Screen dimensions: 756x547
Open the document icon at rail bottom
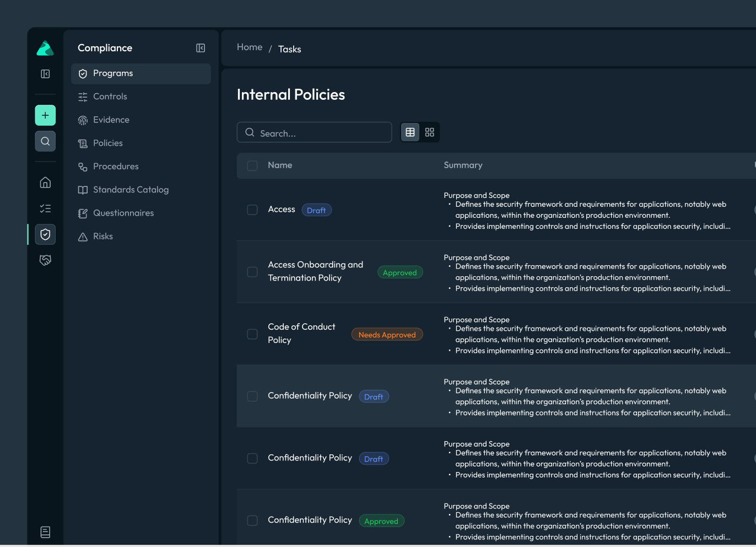[45, 532]
